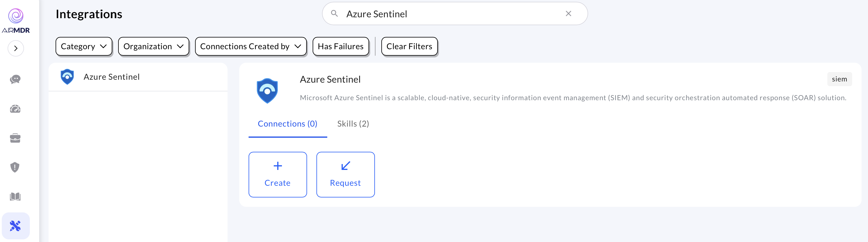The width and height of the screenshot is (868, 242).
Task: Click the search magnifier icon
Action: (334, 13)
